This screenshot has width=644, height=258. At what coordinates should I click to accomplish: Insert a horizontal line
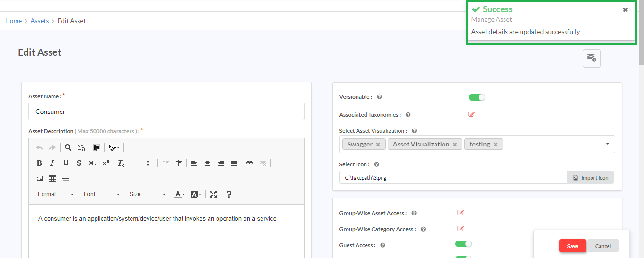pyautogui.click(x=66, y=179)
